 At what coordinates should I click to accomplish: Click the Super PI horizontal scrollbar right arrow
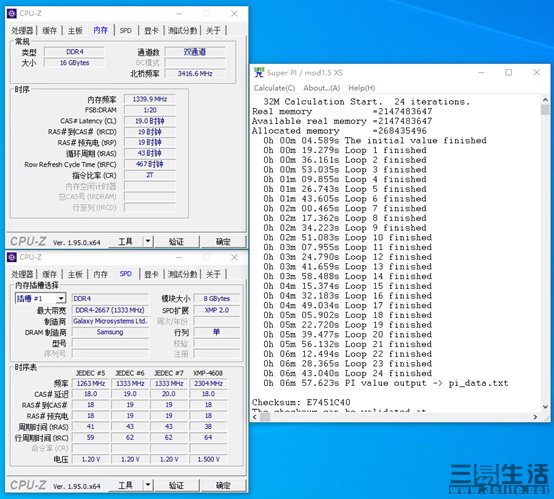point(536,417)
